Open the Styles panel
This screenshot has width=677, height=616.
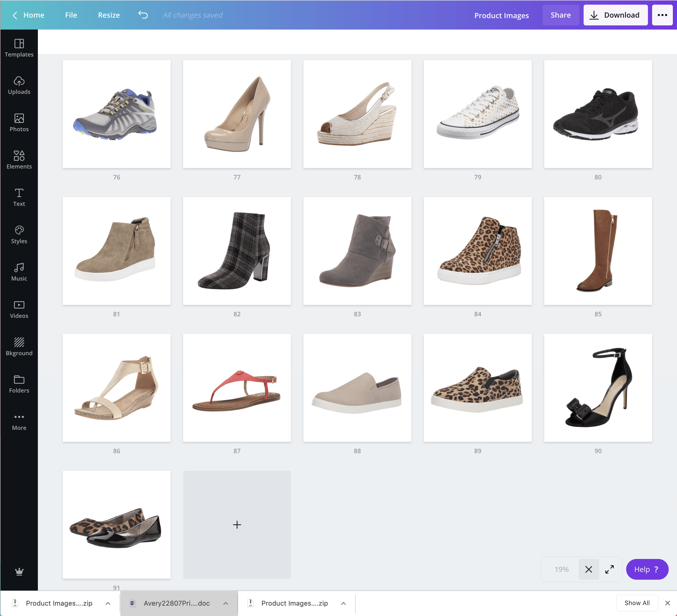click(x=19, y=234)
